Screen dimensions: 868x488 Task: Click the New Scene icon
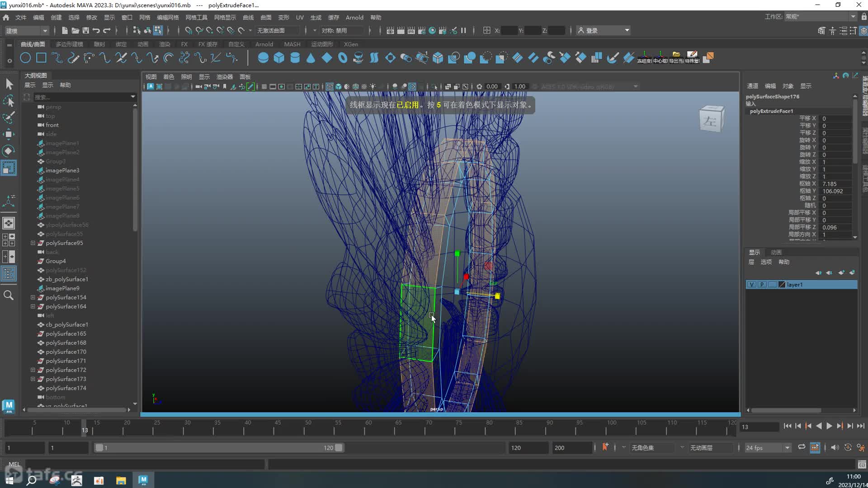[x=65, y=30]
